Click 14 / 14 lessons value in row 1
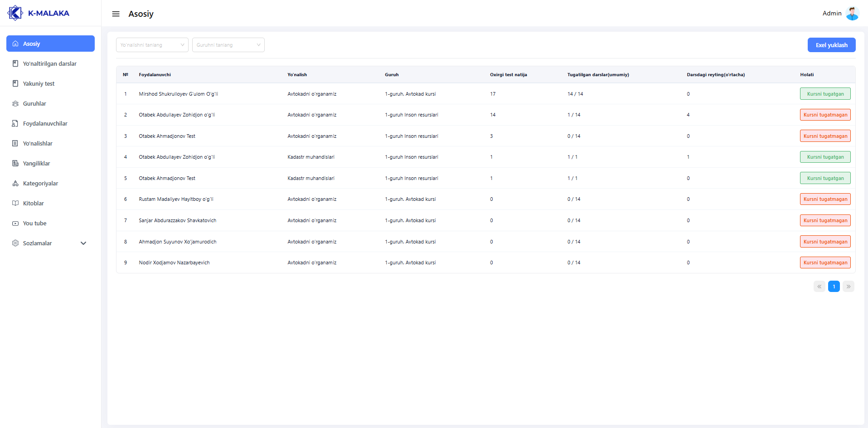Screen dimensions: 868x428 [575, 94]
